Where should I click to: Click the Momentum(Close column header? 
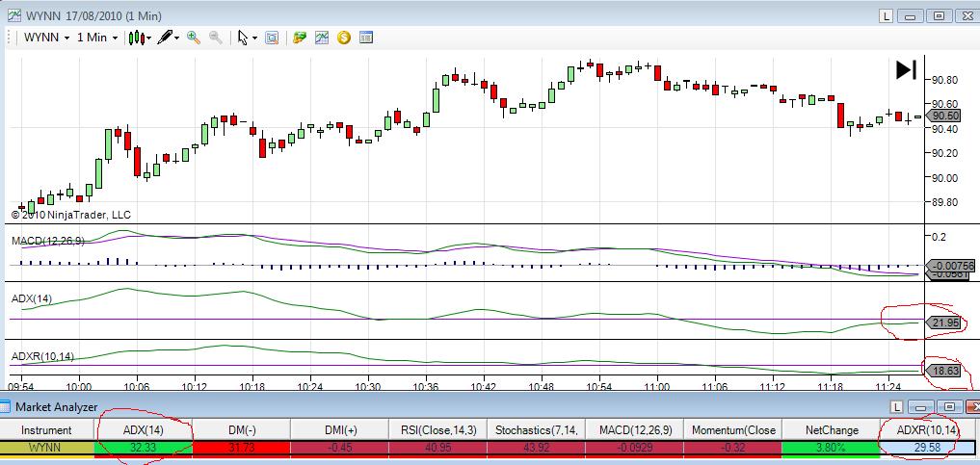(732, 430)
